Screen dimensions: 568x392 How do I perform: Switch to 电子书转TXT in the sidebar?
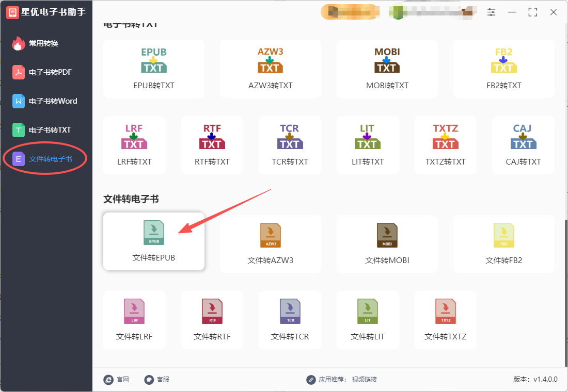tap(46, 130)
